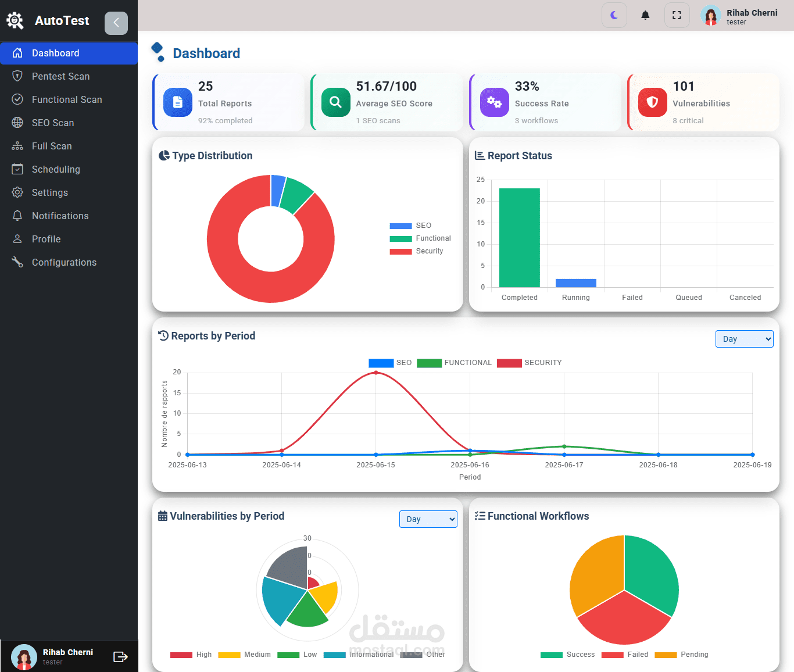The width and height of the screenshot is (794, 672).
Task: Open Reports by Period Day dropdown
Action: pos(744,339)
